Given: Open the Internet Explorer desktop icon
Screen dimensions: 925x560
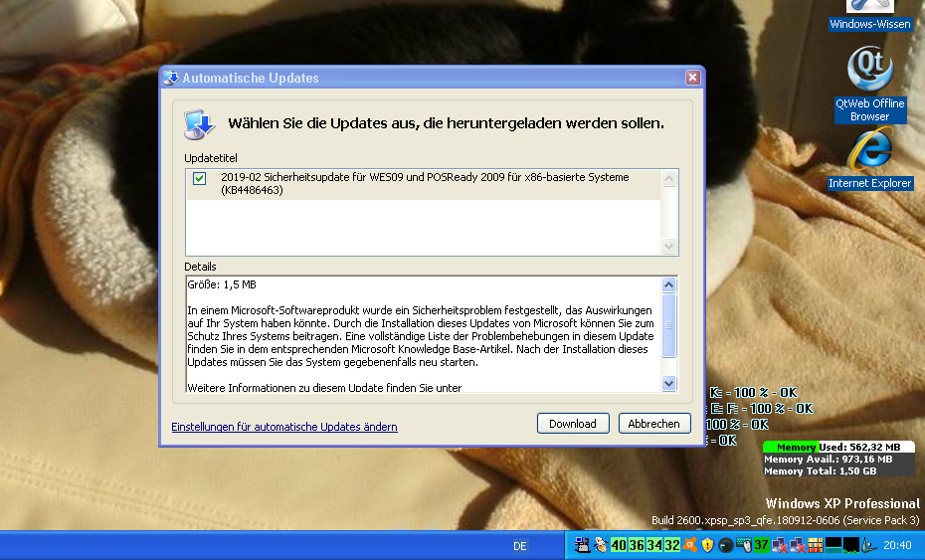Looking at the screenshot, I should [870, 159].
